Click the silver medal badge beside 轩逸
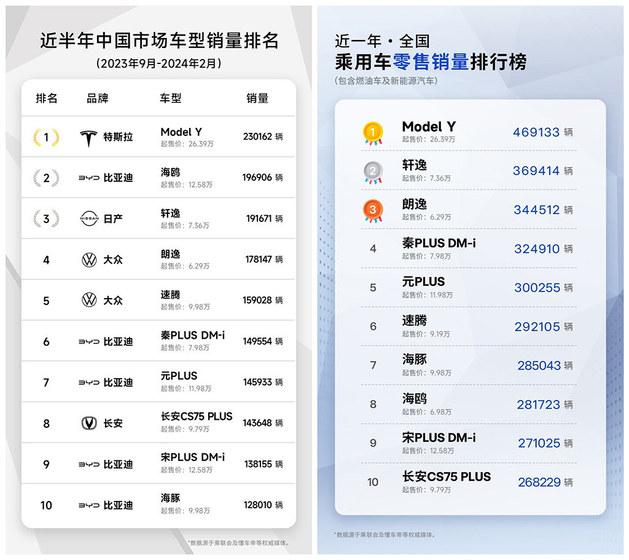The height and width of the screenshot is (560, 629). pyautogui.click(x=373, y=172)
